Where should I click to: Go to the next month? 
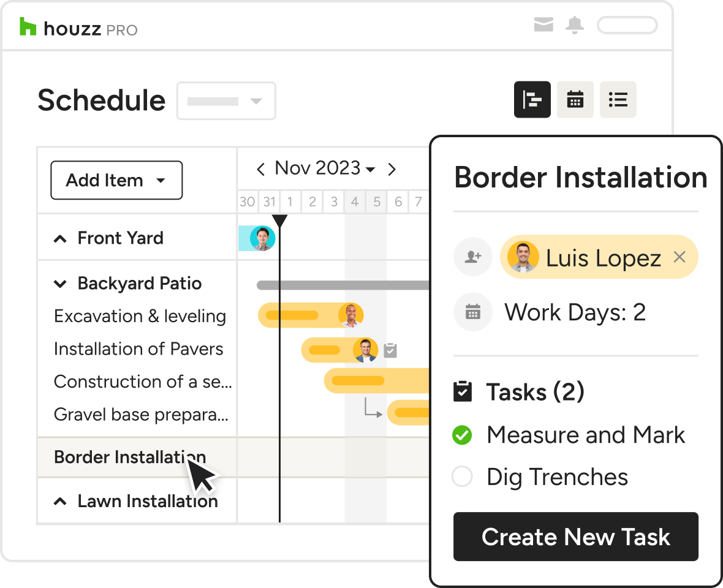click(392, 169)
